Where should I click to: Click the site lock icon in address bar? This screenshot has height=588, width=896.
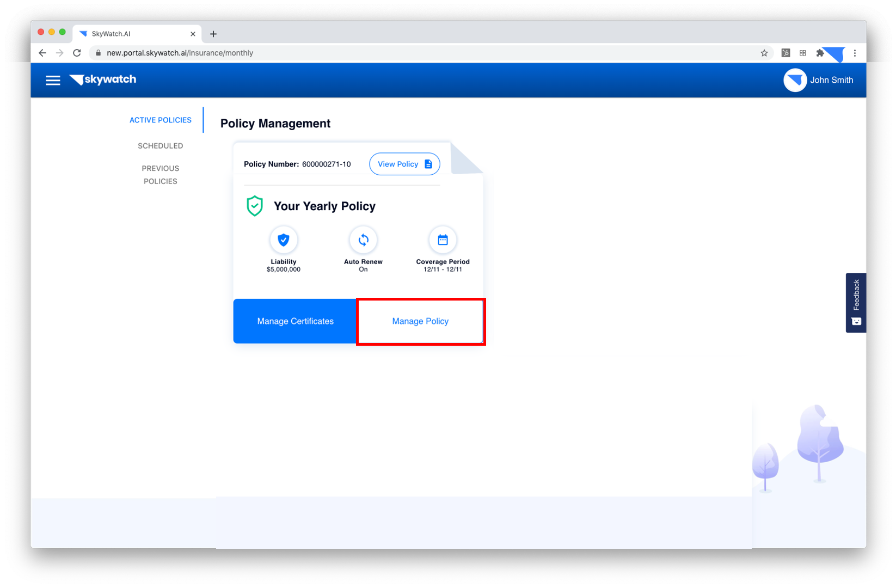pos(99,53)
